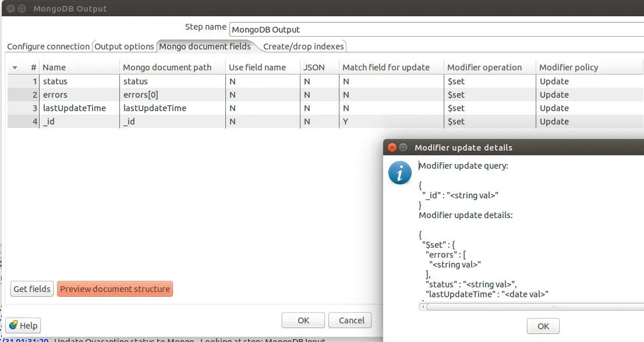Open the Create/drop indexes tab
The height and width of the screenshot is (342, 644).
(303, 47)
